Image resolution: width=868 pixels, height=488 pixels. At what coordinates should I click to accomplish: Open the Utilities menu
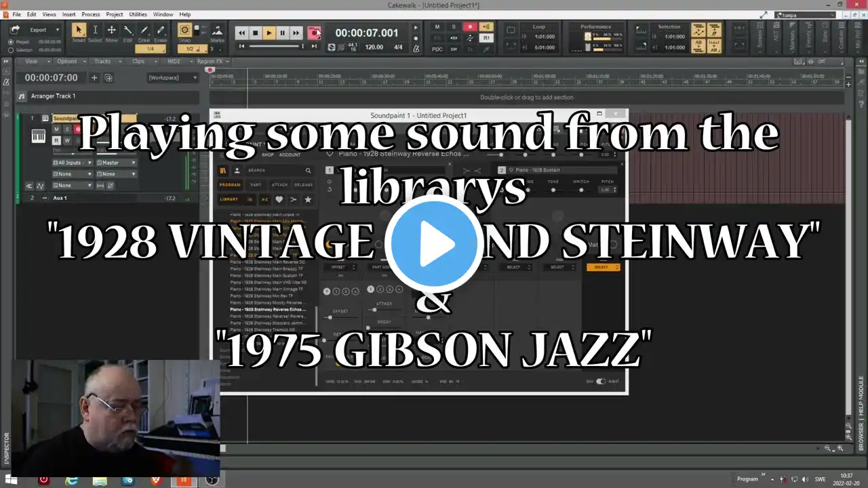click(x=138, y=14)
